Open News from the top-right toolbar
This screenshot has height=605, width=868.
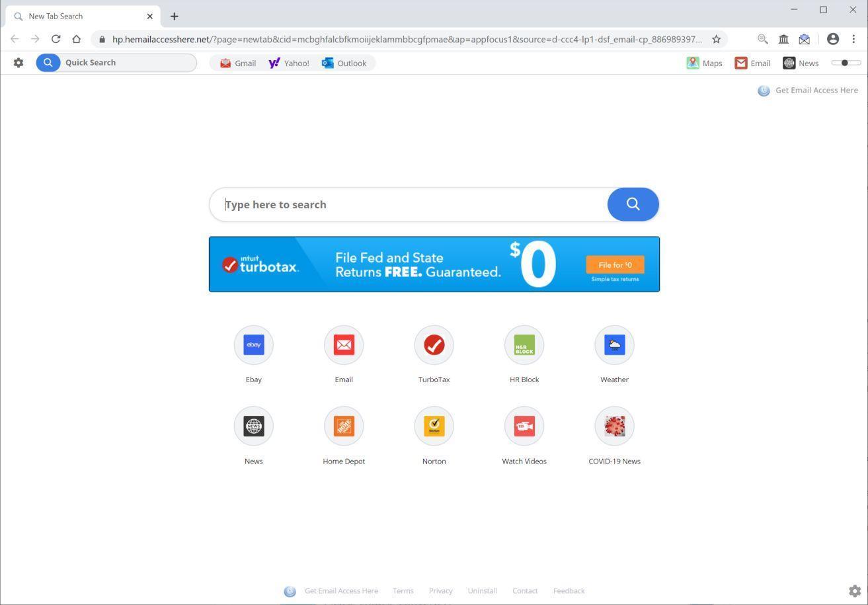coord(801,63)
